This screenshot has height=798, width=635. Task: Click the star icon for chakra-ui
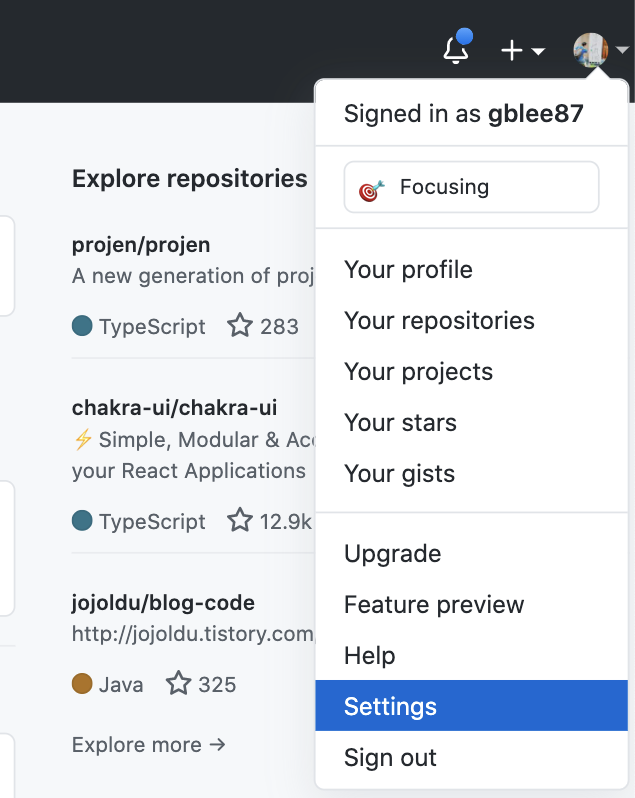(240, 521)
